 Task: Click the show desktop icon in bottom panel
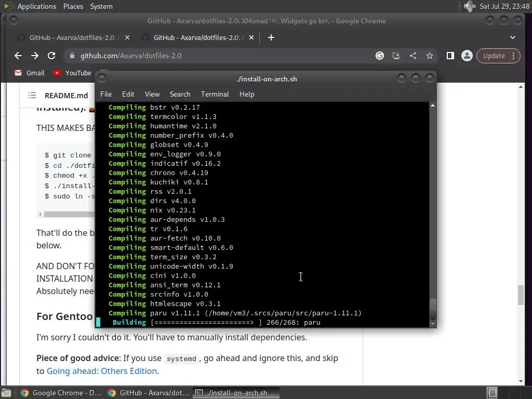[6, 393]
